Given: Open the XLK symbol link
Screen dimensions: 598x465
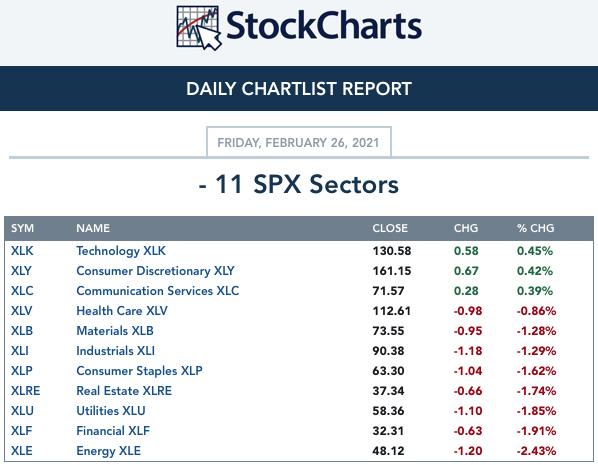Looking at the screenshot, I should coord(22,251).
